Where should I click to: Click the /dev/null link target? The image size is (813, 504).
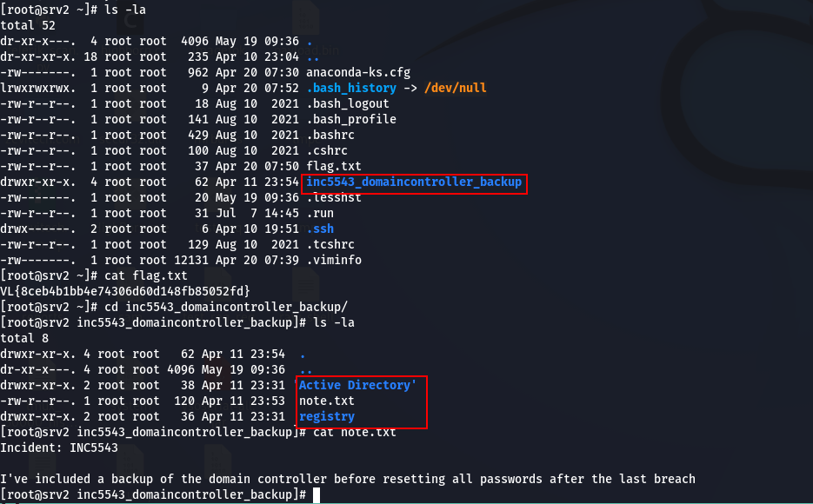[x=456, y=88]
